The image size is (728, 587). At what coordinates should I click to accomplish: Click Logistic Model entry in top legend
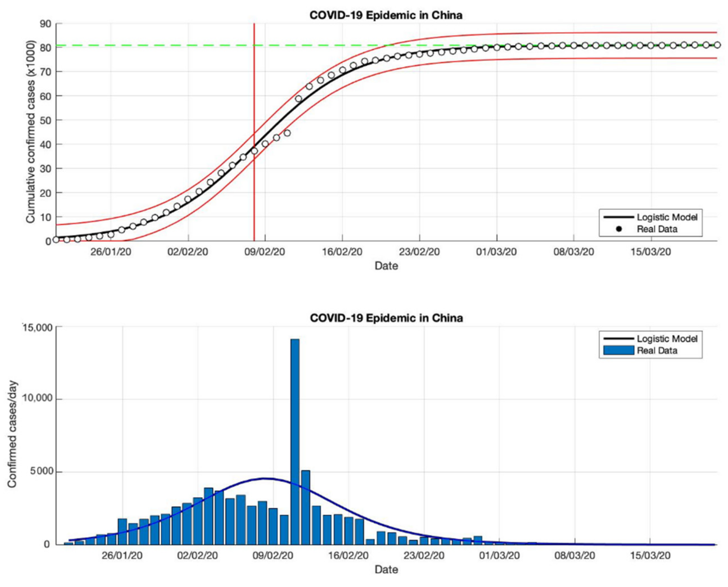click(666, 217)
